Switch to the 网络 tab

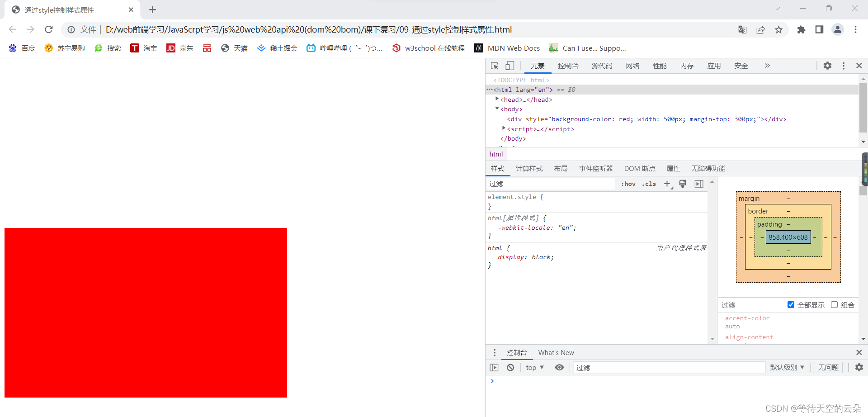pos(633,66)
